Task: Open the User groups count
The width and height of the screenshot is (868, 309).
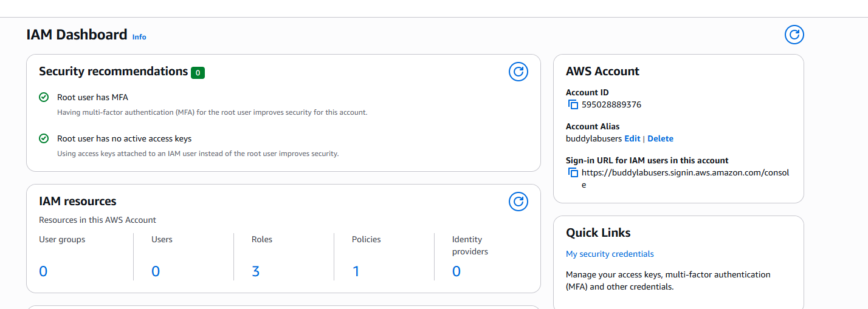Action: [43, 271]
